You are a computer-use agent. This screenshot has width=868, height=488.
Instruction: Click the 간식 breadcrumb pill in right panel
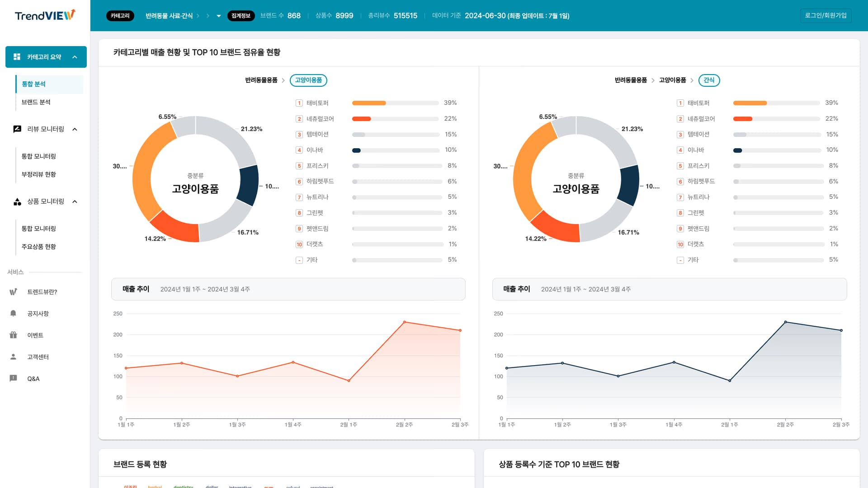(709, 80)
